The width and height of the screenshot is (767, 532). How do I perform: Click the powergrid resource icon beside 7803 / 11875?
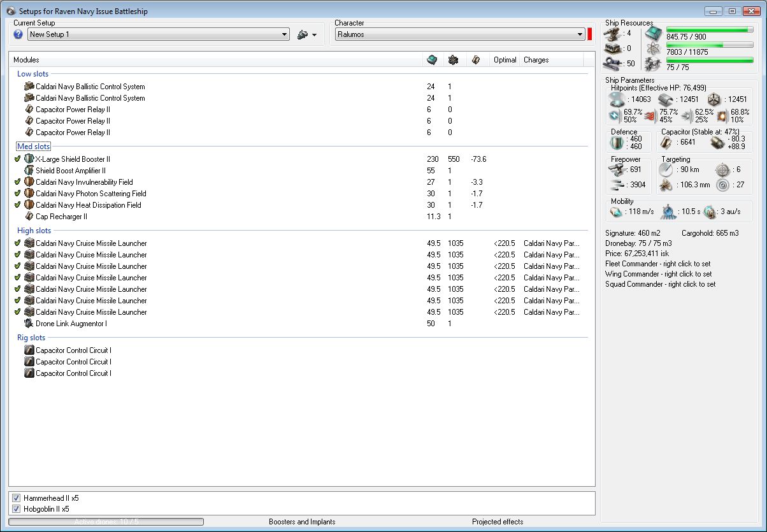[x=653, y=48]
